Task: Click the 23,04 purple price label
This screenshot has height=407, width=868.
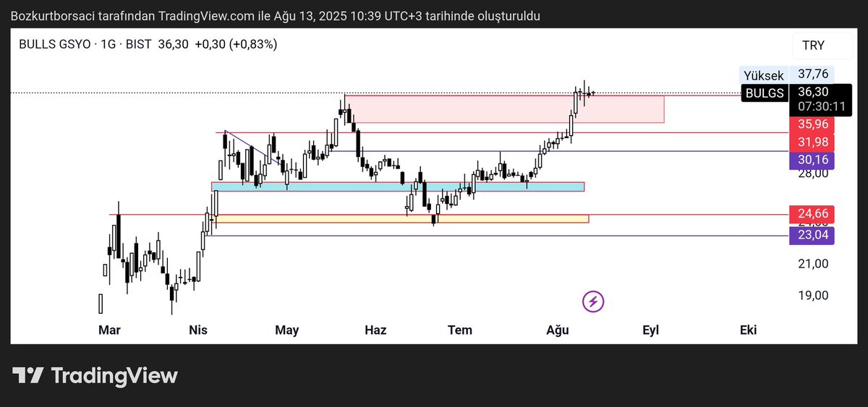Action: (x=813, y=235)
